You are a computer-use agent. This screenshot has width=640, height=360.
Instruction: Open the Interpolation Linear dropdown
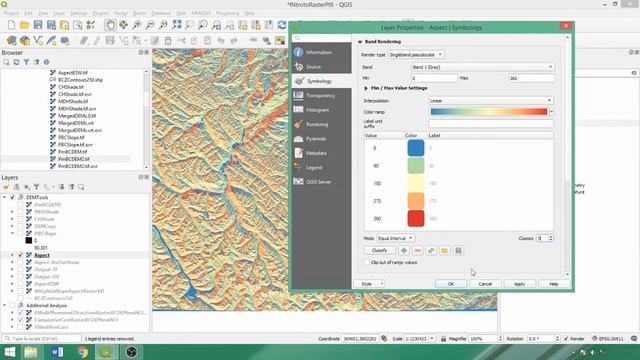(491, 100)
